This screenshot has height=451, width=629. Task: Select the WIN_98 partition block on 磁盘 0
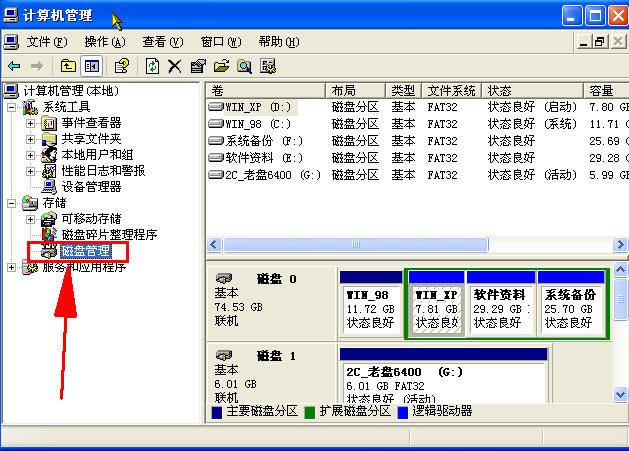pyautogui.click(x=371, y=304)
